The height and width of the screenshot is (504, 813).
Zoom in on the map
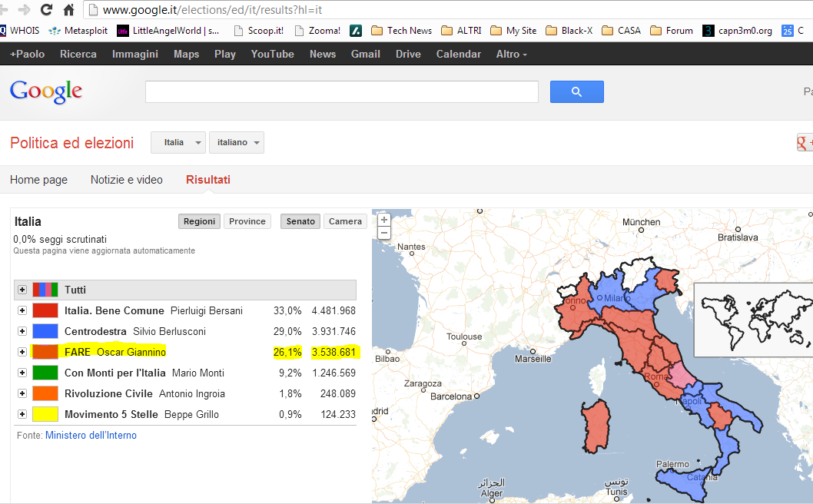pyautogui.click(x=383, y=220)
